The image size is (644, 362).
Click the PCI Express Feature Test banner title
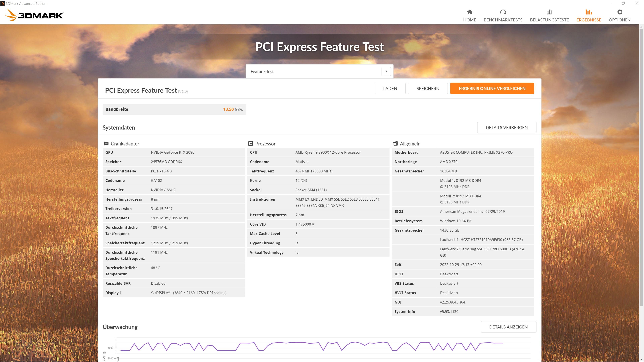click(319, 47)
